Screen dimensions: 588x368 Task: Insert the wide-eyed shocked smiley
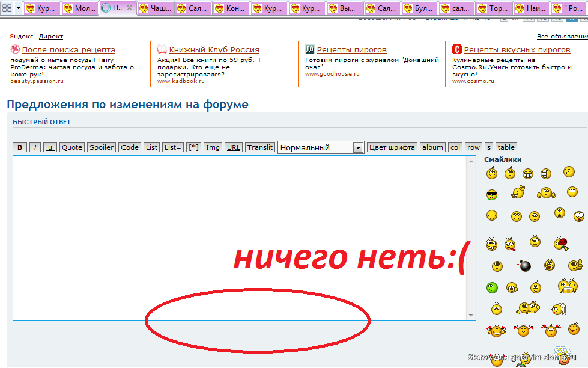coord(579,216)
